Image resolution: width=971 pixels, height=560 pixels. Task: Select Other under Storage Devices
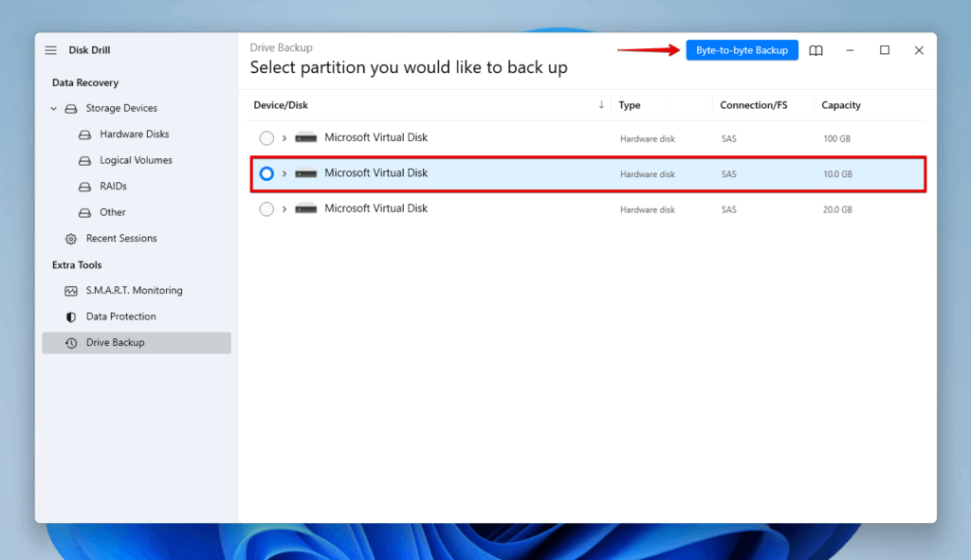(113, 212)
